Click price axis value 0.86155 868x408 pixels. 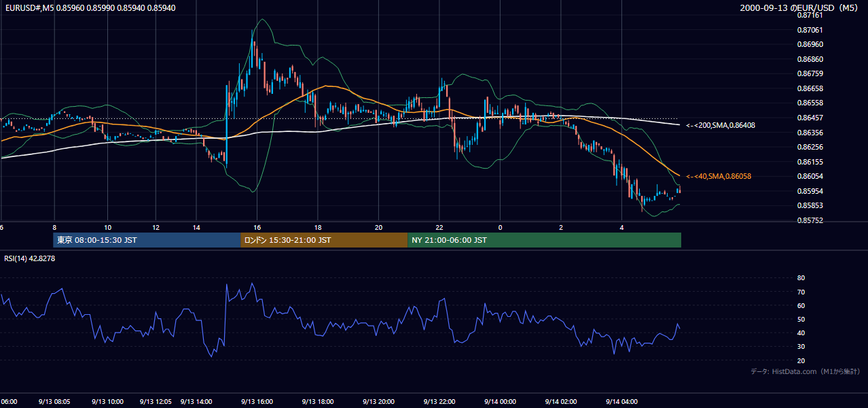click(810, 161)
